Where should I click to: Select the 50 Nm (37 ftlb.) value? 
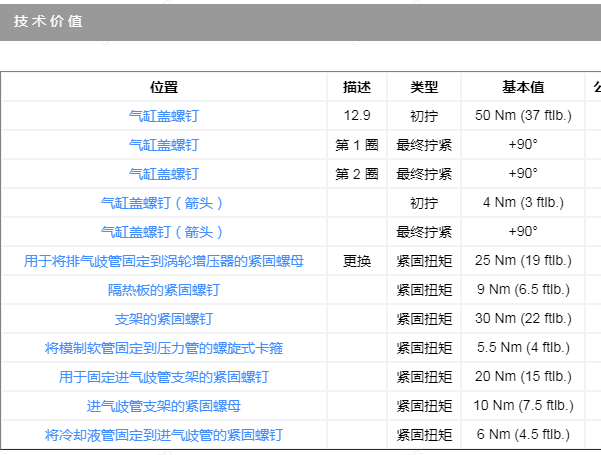[x=523, y=115]
